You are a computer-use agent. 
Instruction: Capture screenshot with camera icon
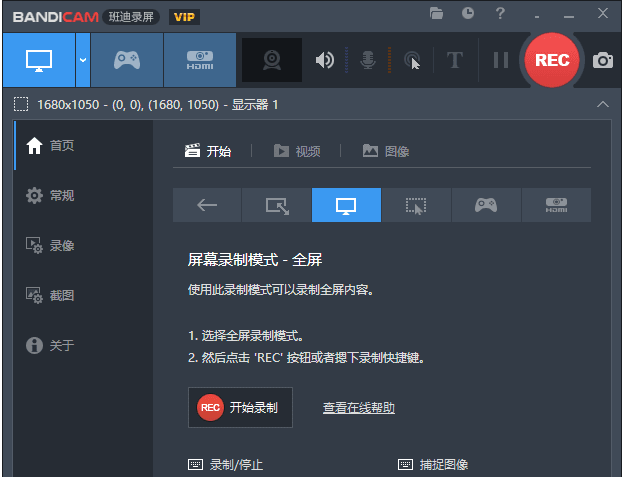[x=603, y=60]
